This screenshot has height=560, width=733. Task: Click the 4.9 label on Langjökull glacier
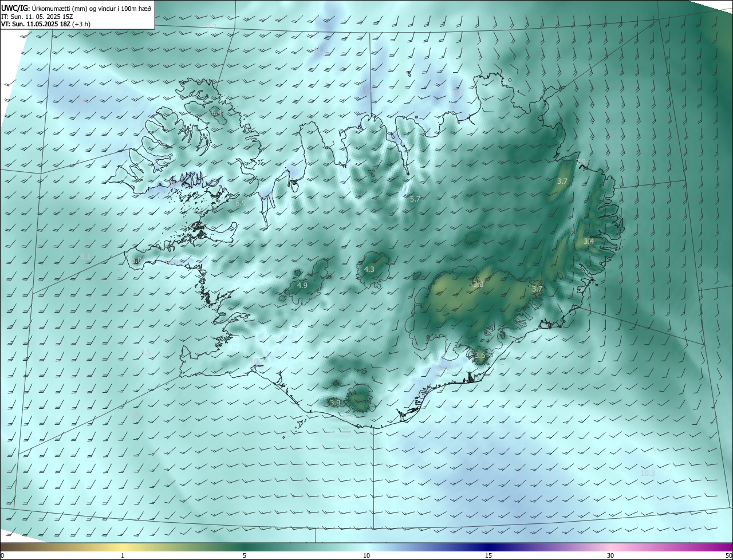click(x=302, y=285)
